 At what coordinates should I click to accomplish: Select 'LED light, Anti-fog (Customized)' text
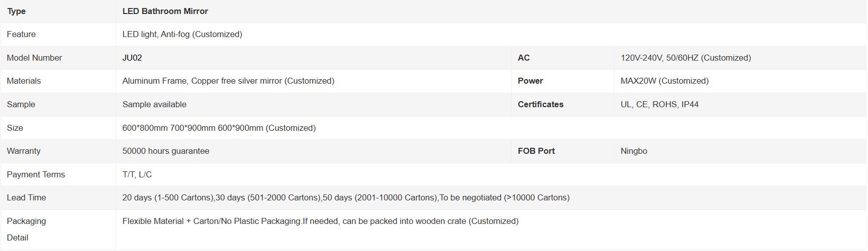tap(182, 34)
